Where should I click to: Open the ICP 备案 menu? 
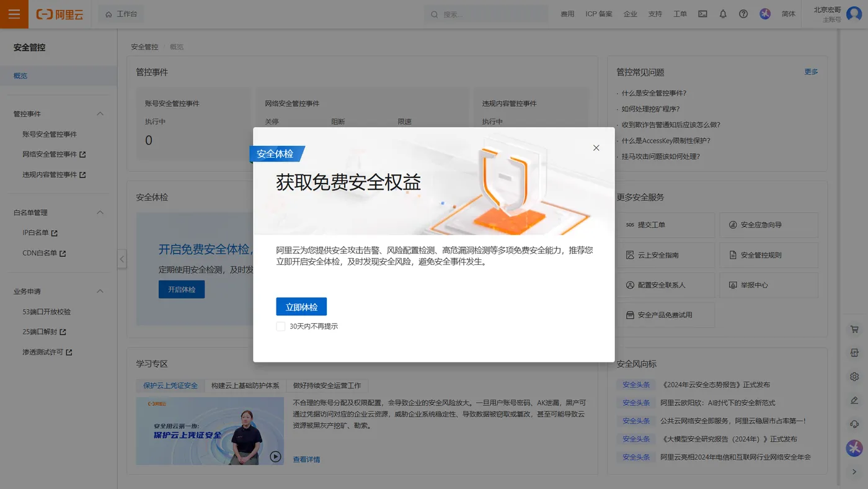point(598,14)
